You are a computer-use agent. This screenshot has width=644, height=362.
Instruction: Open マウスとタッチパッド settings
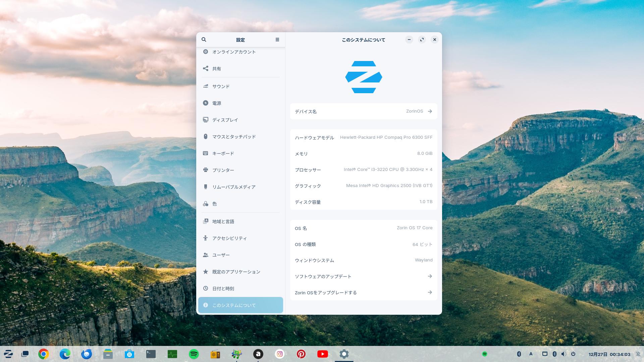point(240,137)
